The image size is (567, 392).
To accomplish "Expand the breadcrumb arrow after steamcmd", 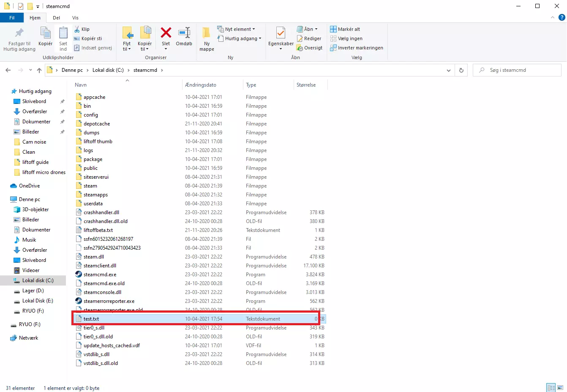I will pos(162,70).
